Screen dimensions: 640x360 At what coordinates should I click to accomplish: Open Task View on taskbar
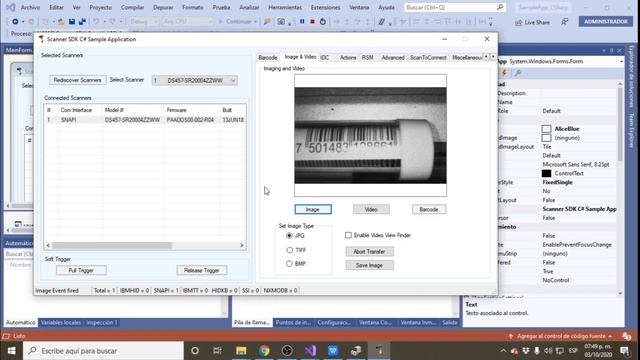[218, 351]
